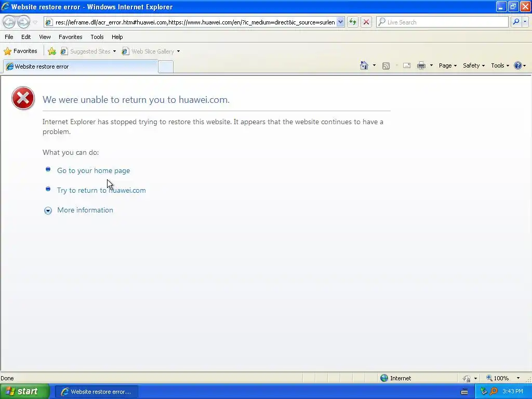Open the recent pages dropdown arrow

click(x=35, y=22)
